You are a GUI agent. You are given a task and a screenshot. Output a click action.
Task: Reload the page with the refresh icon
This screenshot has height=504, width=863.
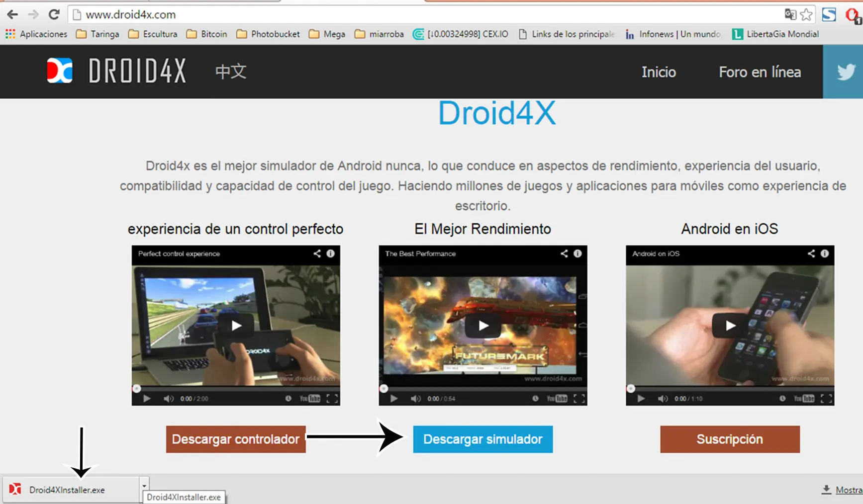click(54, 14)
